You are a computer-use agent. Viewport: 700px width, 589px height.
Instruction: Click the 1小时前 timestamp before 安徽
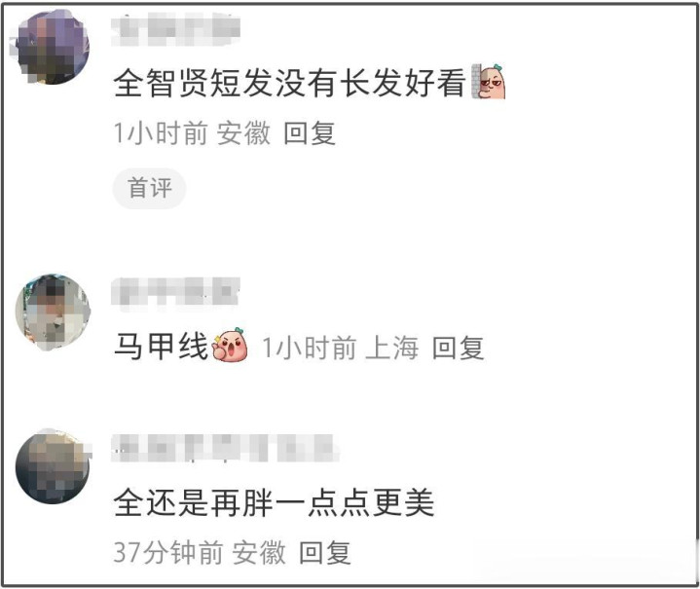(161, 133)
